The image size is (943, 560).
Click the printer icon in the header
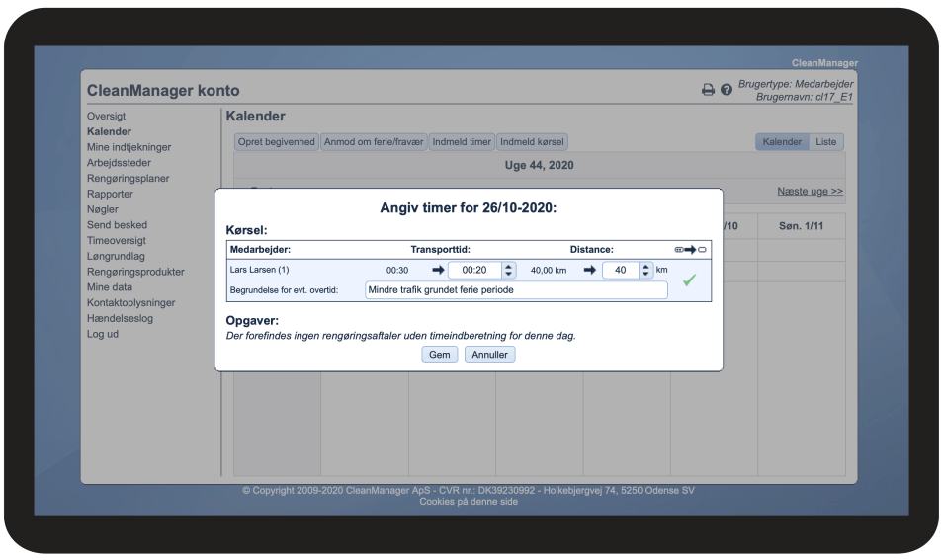pyautogui.click(x=708, y=90)
